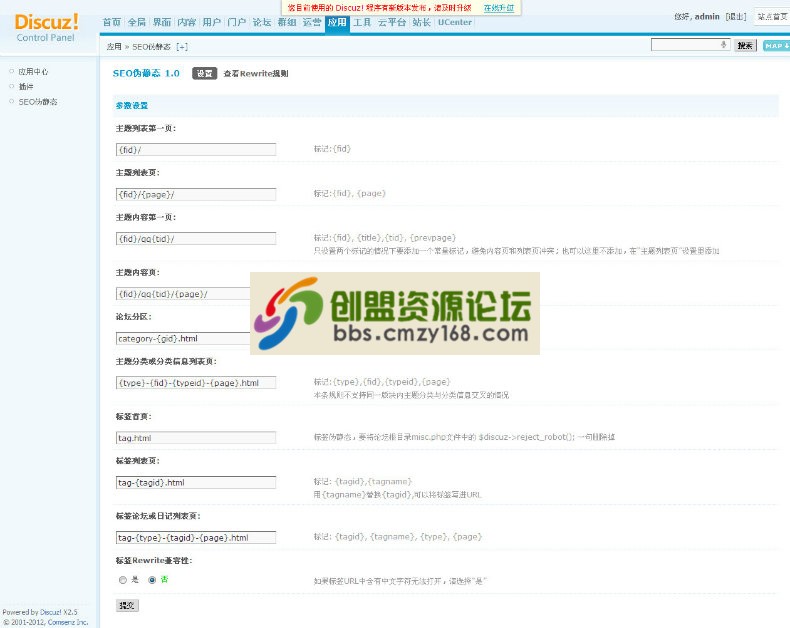Edit the 主题列表页 field {fid}/{page}/
The width and height of the screenshot is (790, 628).
196,194
